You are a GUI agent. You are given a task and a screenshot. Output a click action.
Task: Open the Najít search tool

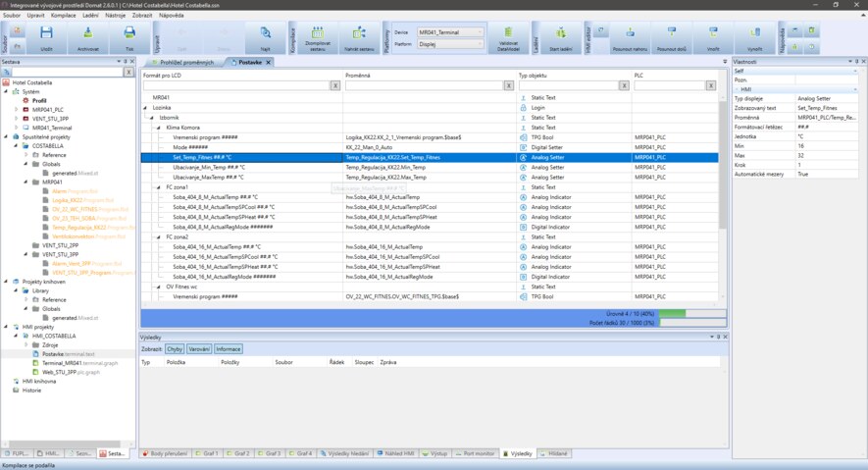pos(266,37)
